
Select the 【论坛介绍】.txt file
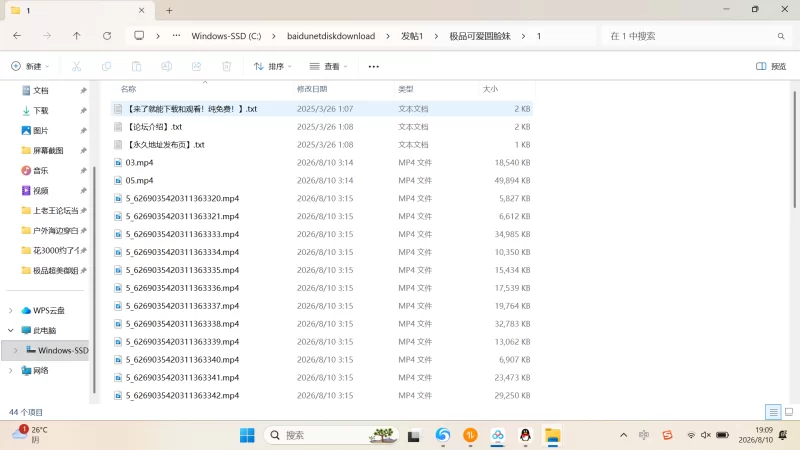click(x=322, y=127)
